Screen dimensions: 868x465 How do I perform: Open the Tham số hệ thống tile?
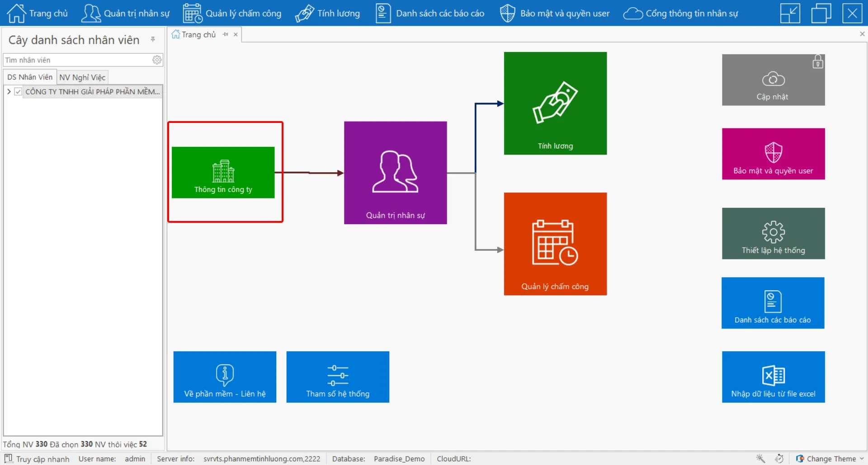coord(338,377)
